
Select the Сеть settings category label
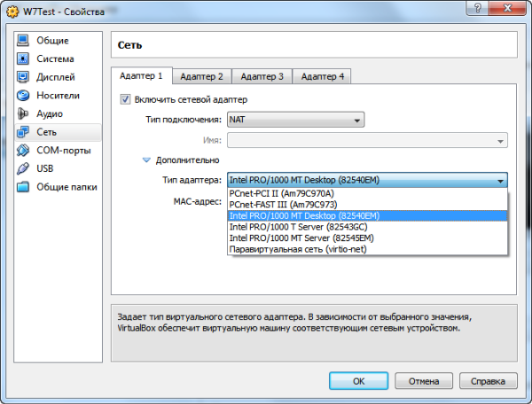[x=46, y=132]
